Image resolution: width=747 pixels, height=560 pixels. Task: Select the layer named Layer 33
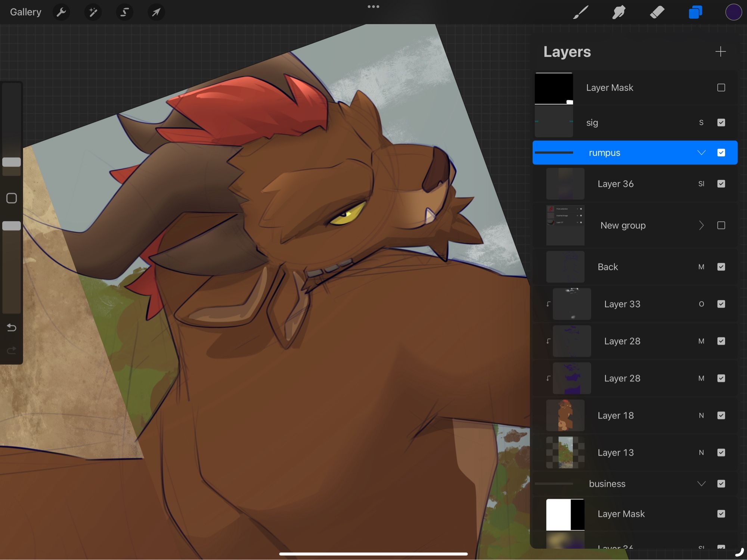click(x=622, y=304)
